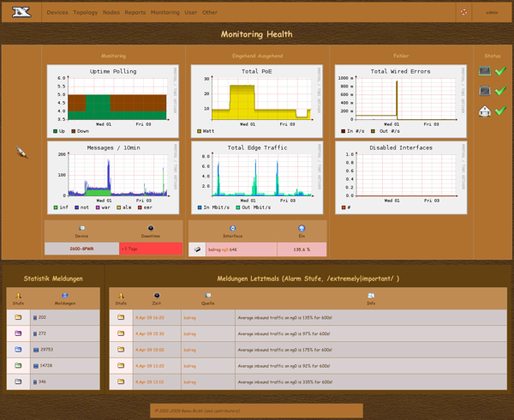Click the syringe icon in left sidebar
The width and height of the screenshot is (514, 420).
pyautogui.click(x=21, y=152)
